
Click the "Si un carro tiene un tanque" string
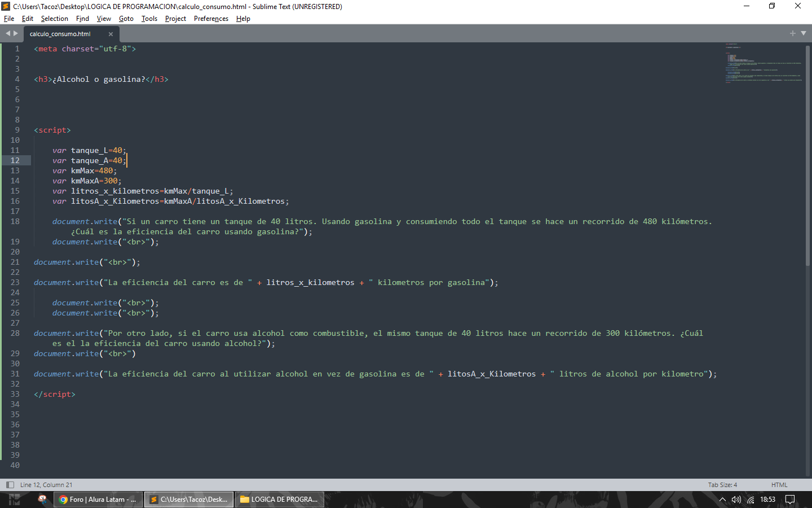pos(417,222)
